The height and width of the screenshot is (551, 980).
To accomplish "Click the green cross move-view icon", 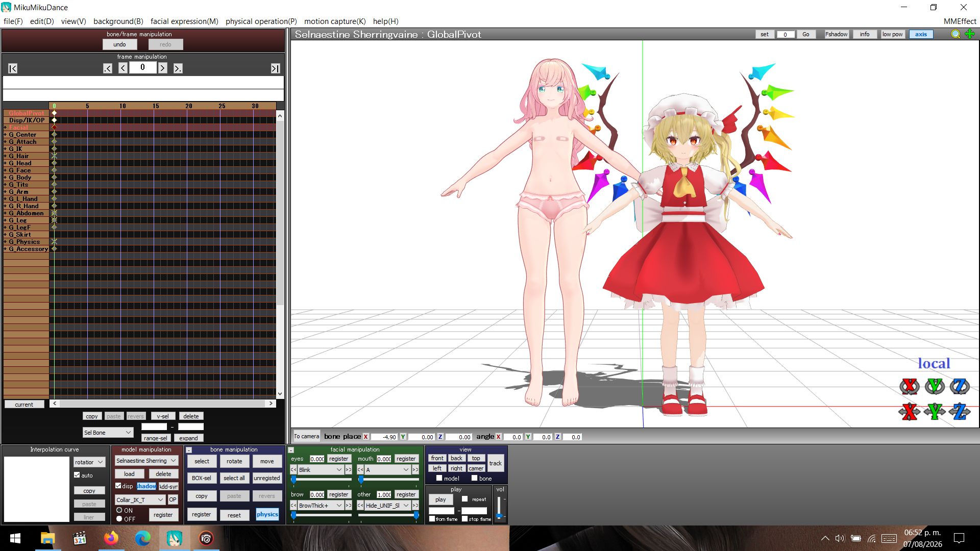I will pos(970,34).
